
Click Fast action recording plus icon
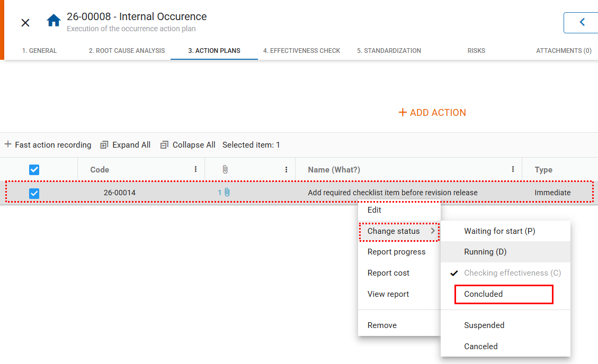[8, 144]
